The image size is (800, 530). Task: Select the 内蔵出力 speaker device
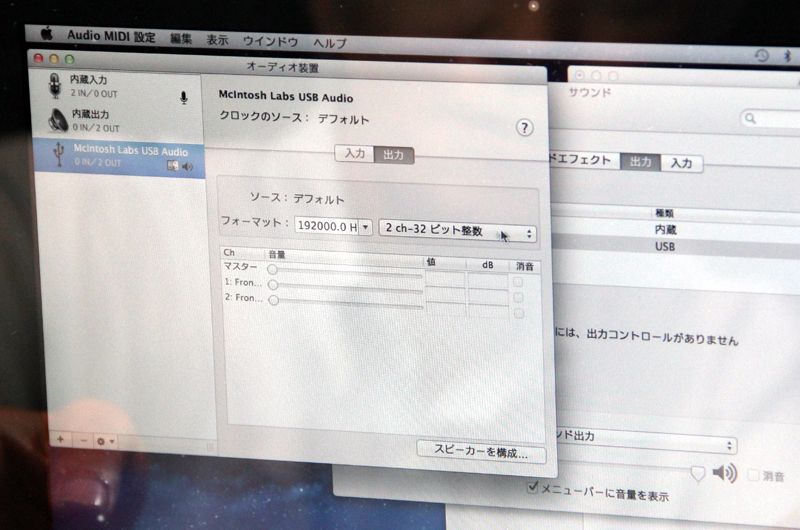(117, 121)
